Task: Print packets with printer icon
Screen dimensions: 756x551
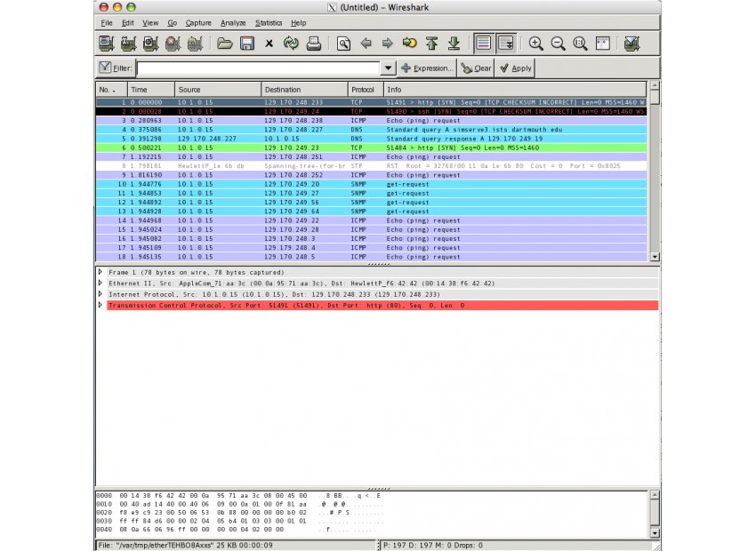Action: (314, 44)
